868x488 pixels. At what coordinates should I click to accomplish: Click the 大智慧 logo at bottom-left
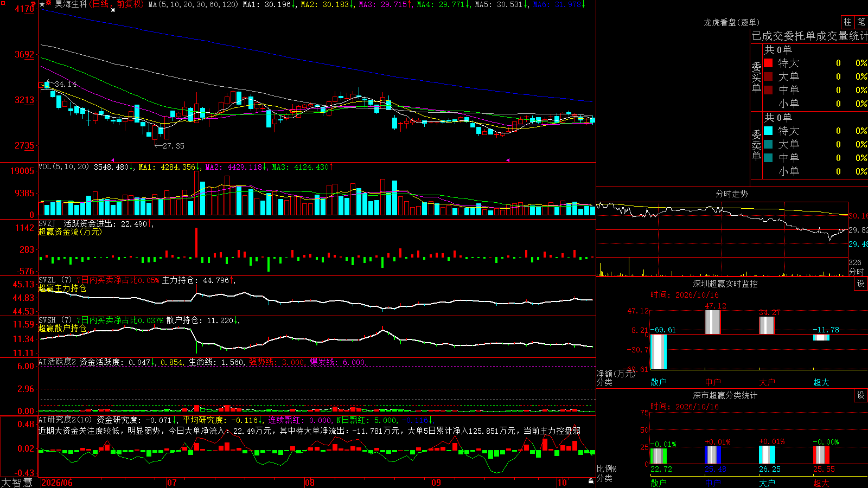(x=17, y=483)
